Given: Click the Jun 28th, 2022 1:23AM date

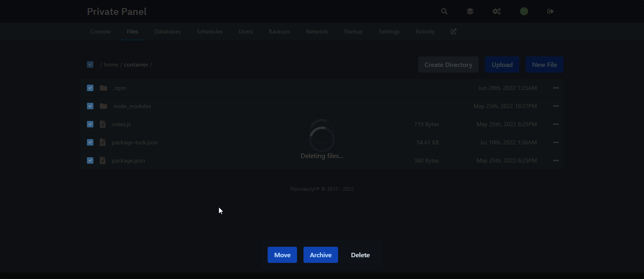Looking at the screenshot, I should point(508,88).
